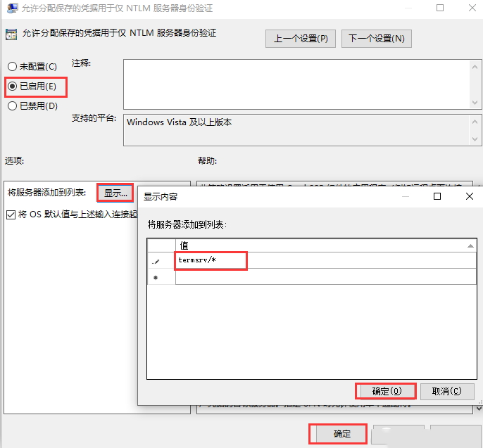The width and height of the screenshot is (483, 448).
Task: Click the Windows Vista 及以上版本 text
Action: [179, 122]
